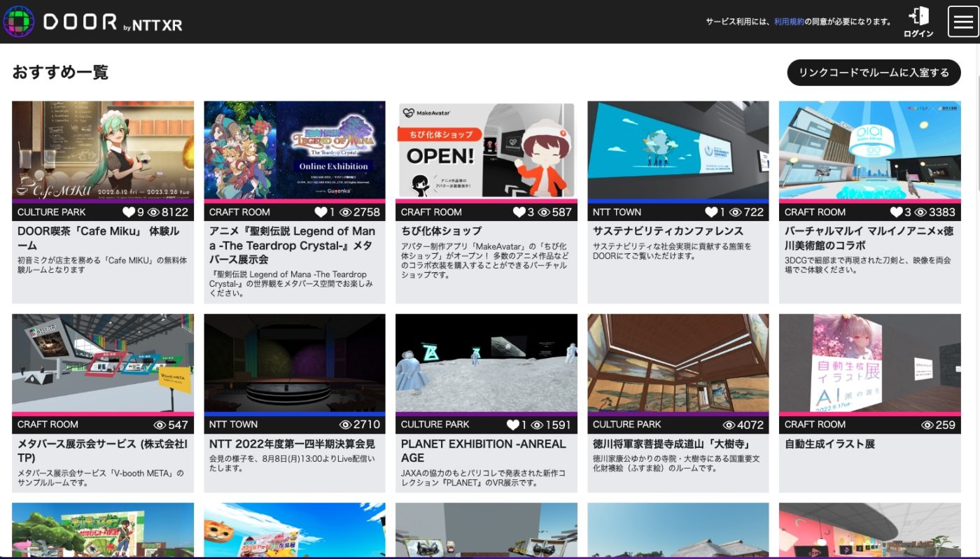Click title アニメ『聖剣伝説 Legend of Mana
This screenshot has height=559, width=980.
(x=293, y=245)
